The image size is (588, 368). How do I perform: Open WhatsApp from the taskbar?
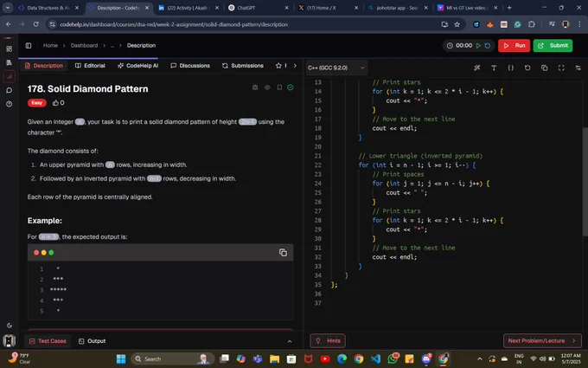pyautogui.click(x=393, y=359)
